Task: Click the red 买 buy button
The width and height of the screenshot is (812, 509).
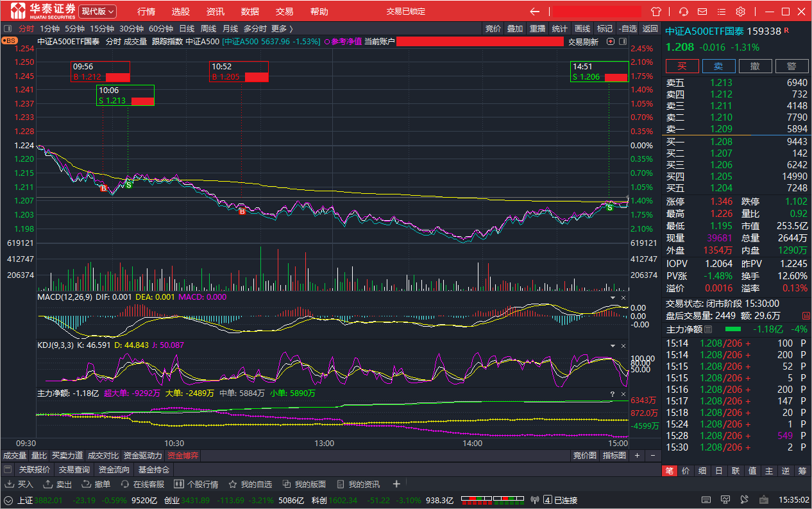Action: click(x=682, y=66)
